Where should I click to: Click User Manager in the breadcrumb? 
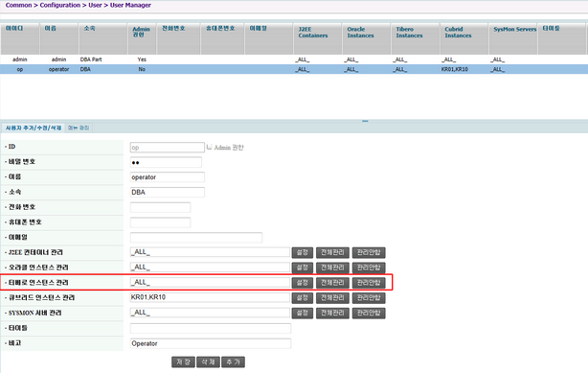pos(130,5)
